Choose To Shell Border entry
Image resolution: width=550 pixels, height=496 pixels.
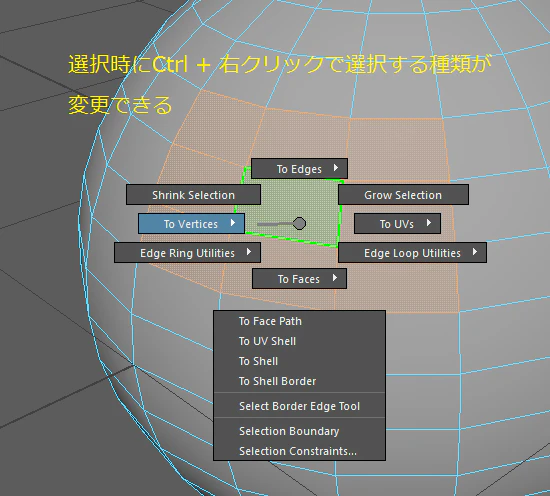[299, 381]
